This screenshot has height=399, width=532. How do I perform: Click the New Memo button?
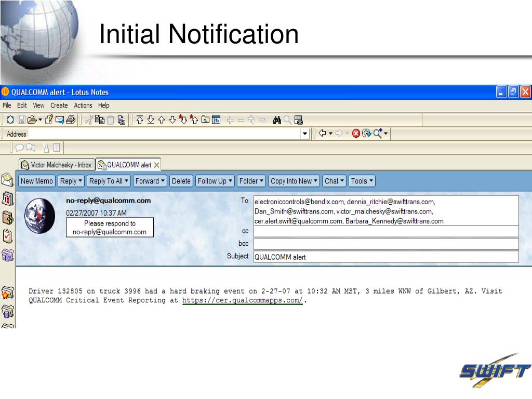click(x=37, y=181)
